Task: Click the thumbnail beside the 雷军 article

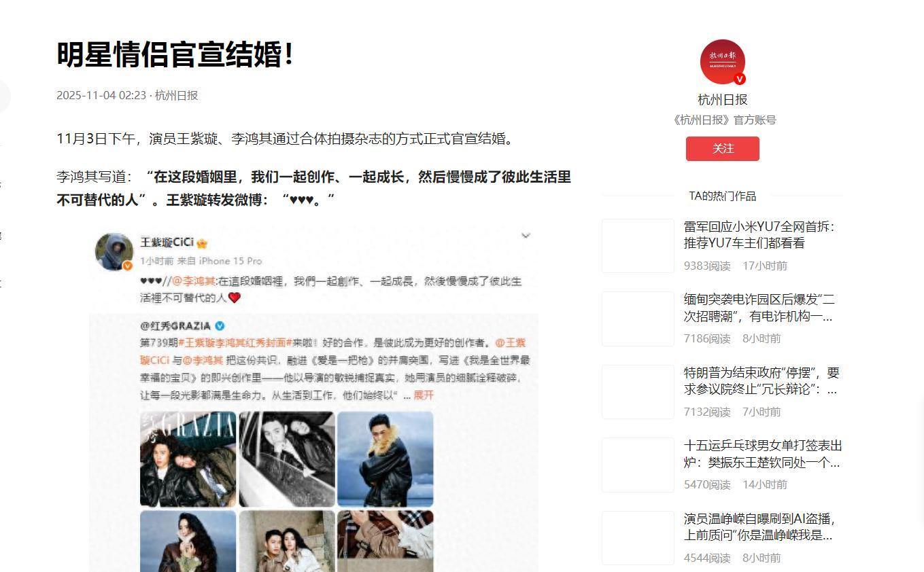Action: (x=638, y=246)
